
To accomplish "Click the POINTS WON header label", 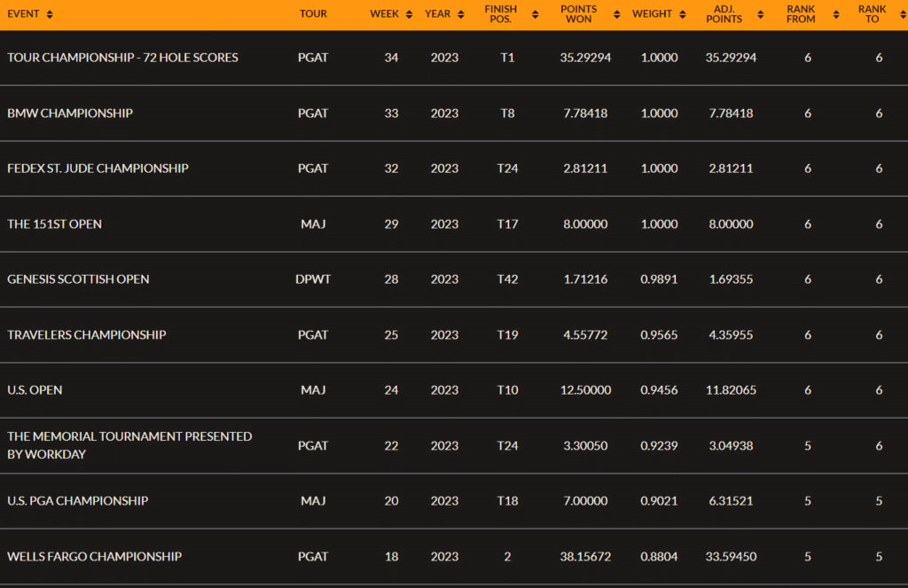I will tap(578, 14).
